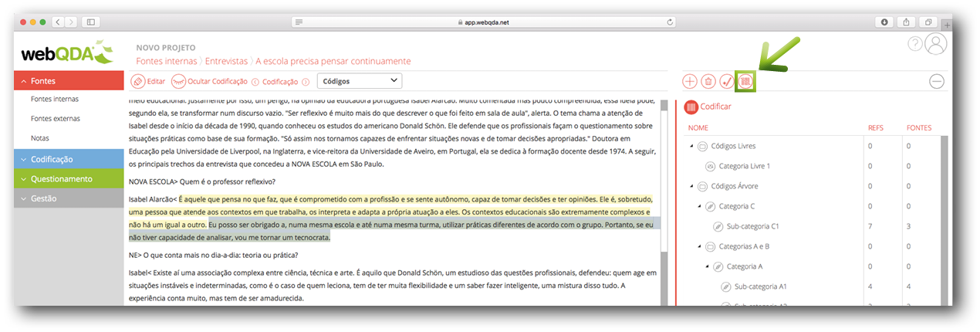Screen dimensions: 980x332
Task: Open Fontes internas in sidebar
Action: (55, 99)
